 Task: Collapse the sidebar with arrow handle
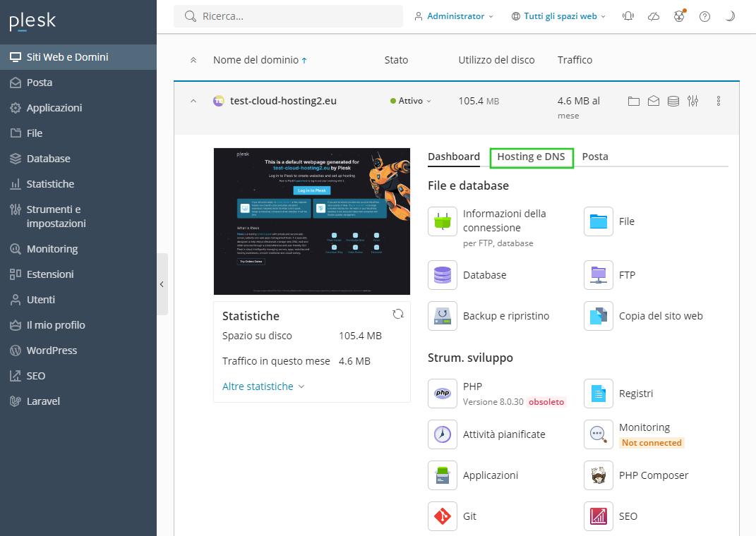coord(162,284)
